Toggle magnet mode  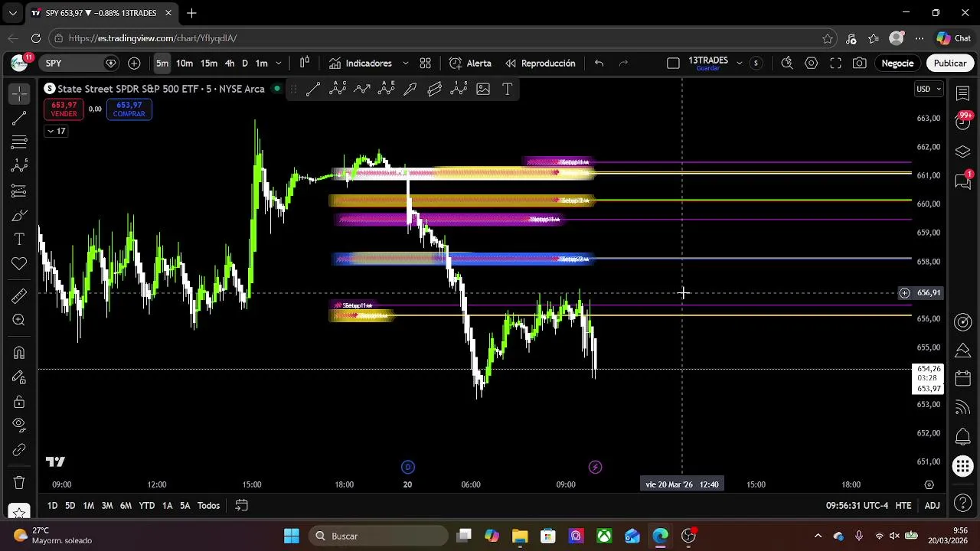coord(19,353)
